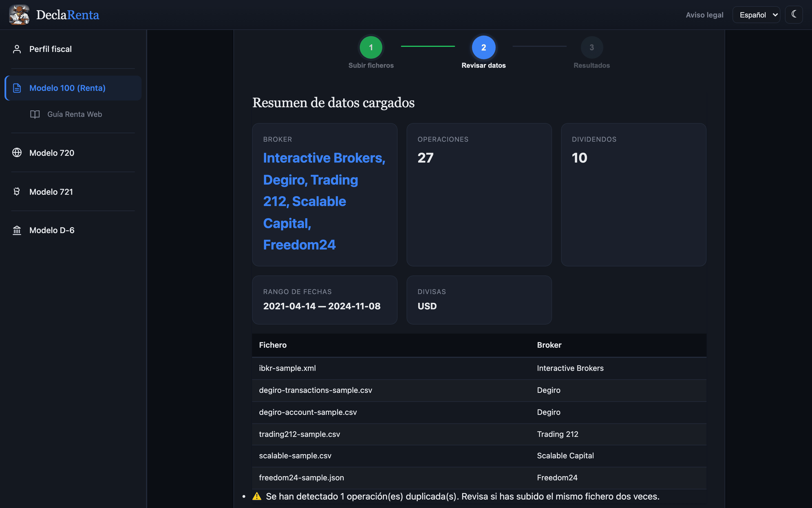Click the duplicated operations warning message

pyautogui.click(x=462, y=496)
